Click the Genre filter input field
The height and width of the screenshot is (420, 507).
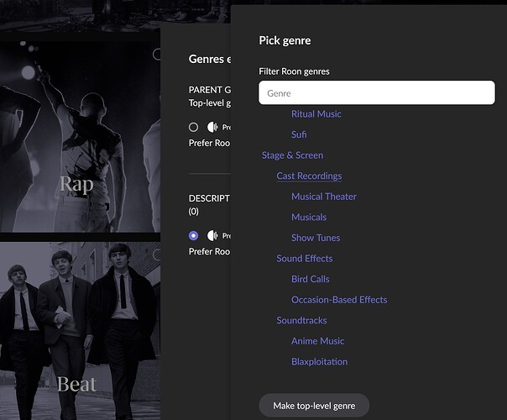(376, 93)
